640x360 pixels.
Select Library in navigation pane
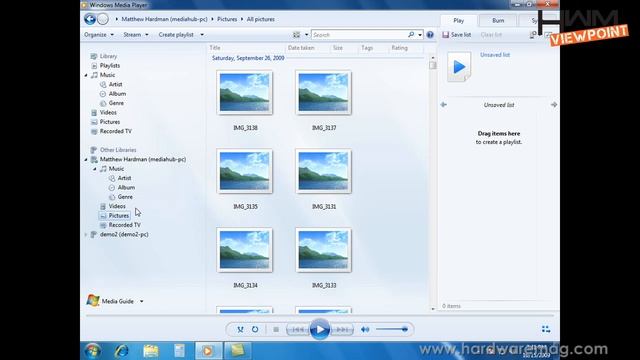click(x=108, y=56)
